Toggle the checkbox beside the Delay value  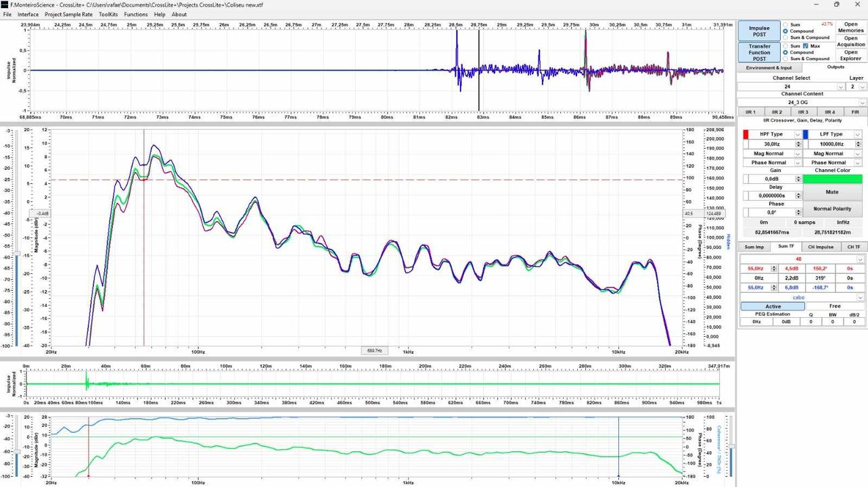[746, 195]
